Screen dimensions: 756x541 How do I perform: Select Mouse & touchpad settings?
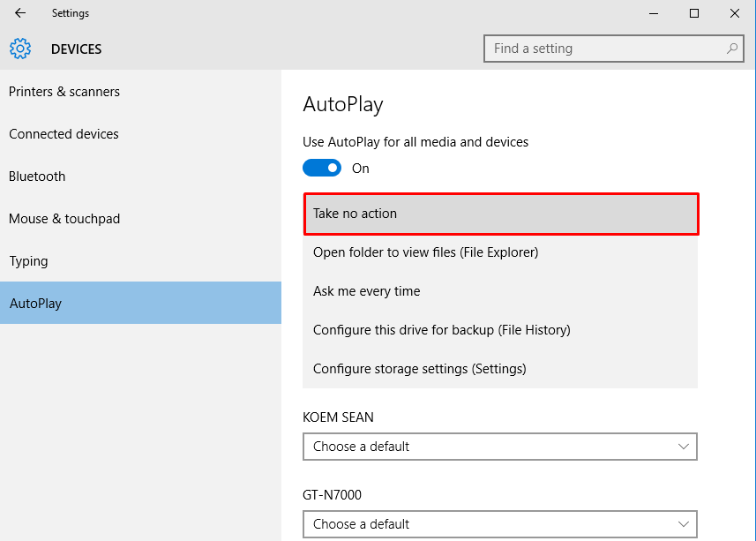(x=64, y=218)
